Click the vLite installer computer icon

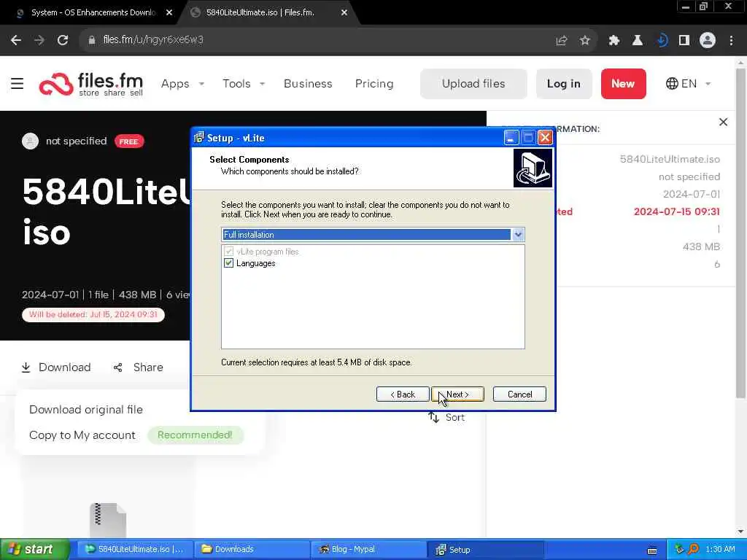tap(533, 168)
